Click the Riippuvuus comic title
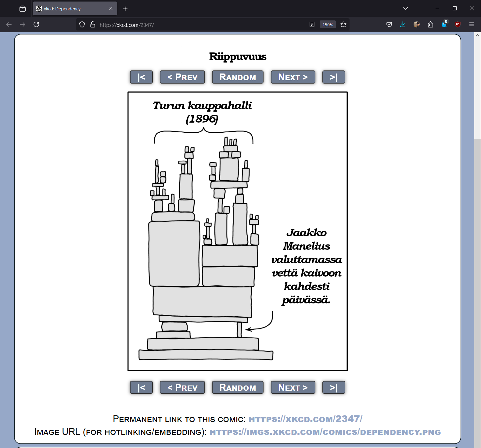 click(238, 57)
